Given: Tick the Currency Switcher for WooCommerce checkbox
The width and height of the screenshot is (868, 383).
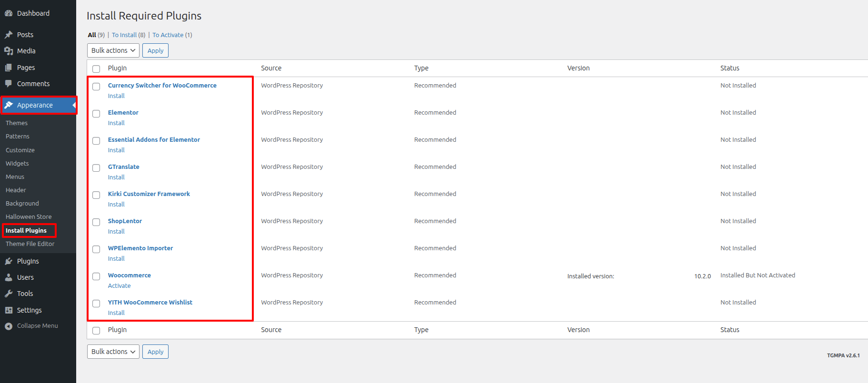Looking at the screenshot, I should pyautogui.click(x=96, y=87).
